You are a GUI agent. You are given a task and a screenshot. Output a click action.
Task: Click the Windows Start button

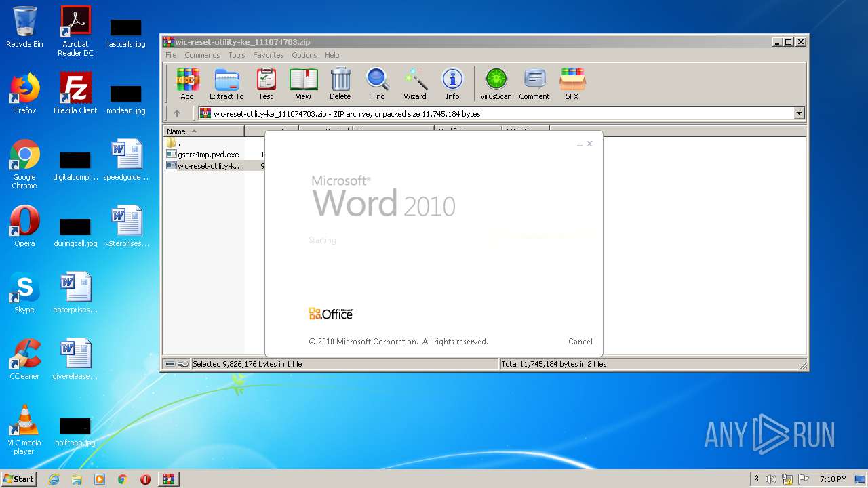[19, 479]
